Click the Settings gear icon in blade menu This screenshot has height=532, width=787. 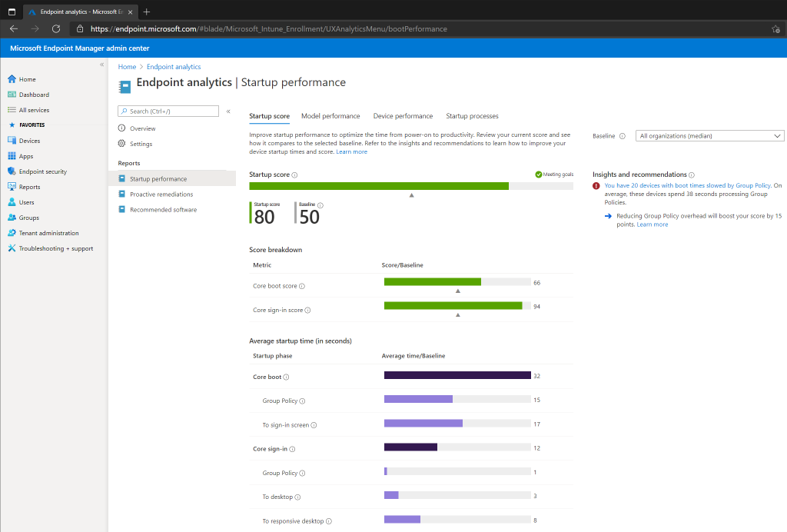pos(121,144)
